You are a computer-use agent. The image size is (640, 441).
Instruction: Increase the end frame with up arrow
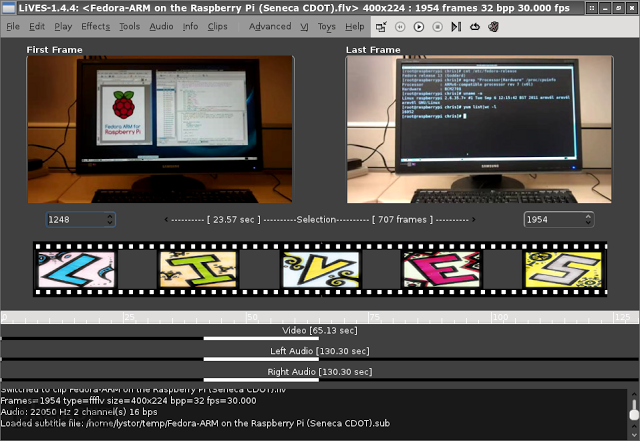[588, 216]
